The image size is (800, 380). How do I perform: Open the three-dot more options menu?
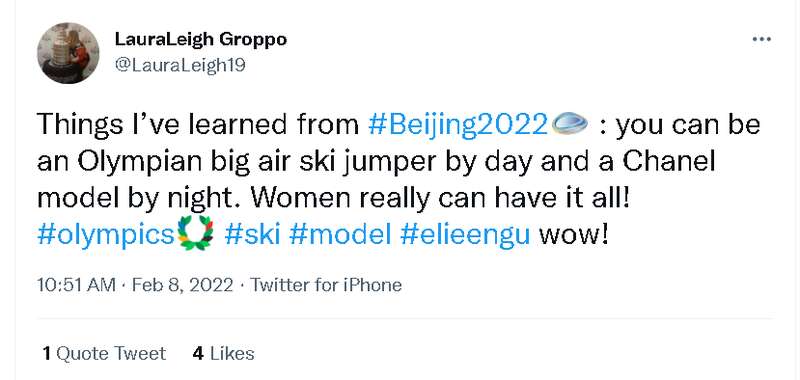pyautogui.click(x=761, y=39)
